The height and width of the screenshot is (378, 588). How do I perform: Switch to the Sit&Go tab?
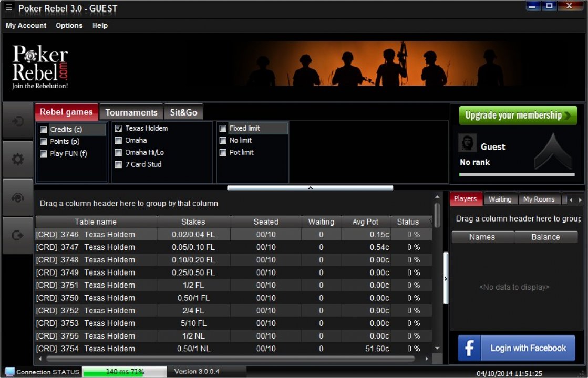point(183,112)
